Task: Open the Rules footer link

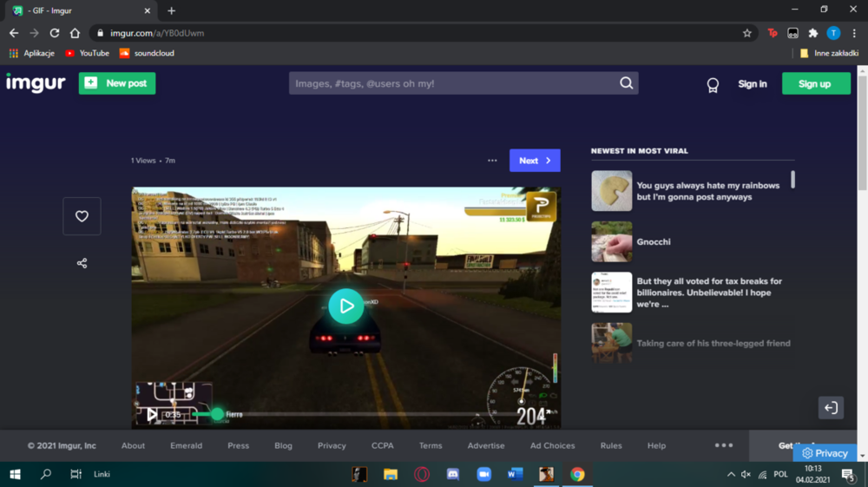Action: tap(611, 445)
